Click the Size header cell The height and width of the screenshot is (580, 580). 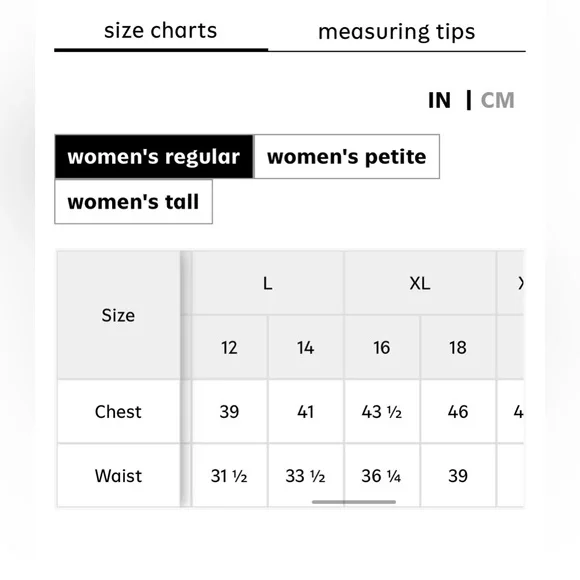pyautogui.click(x=118, y=316)
